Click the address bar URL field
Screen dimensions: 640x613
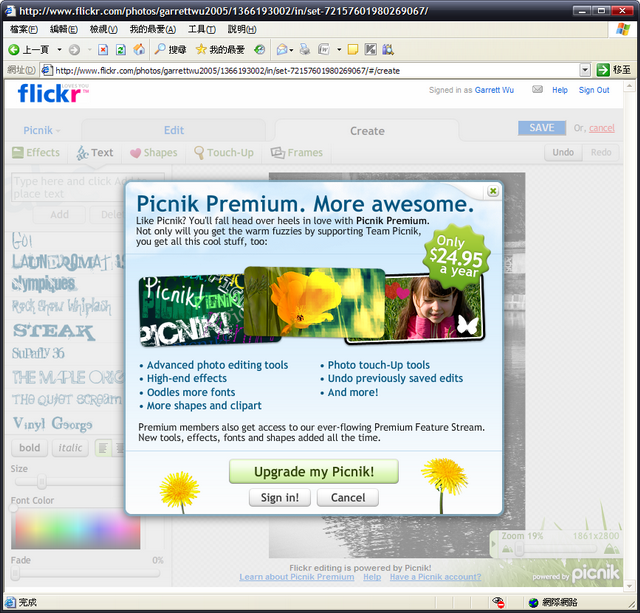pyautogui.click(x=310, y=70)
